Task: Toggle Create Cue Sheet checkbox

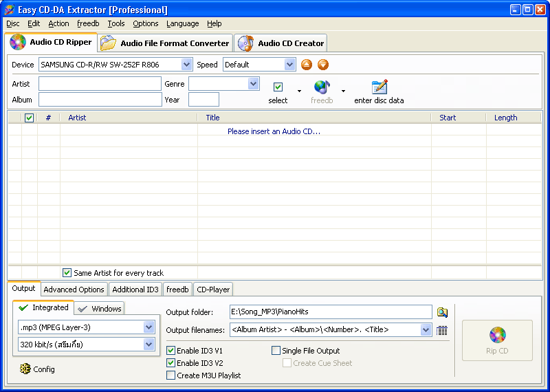Action: click(287, 363)
